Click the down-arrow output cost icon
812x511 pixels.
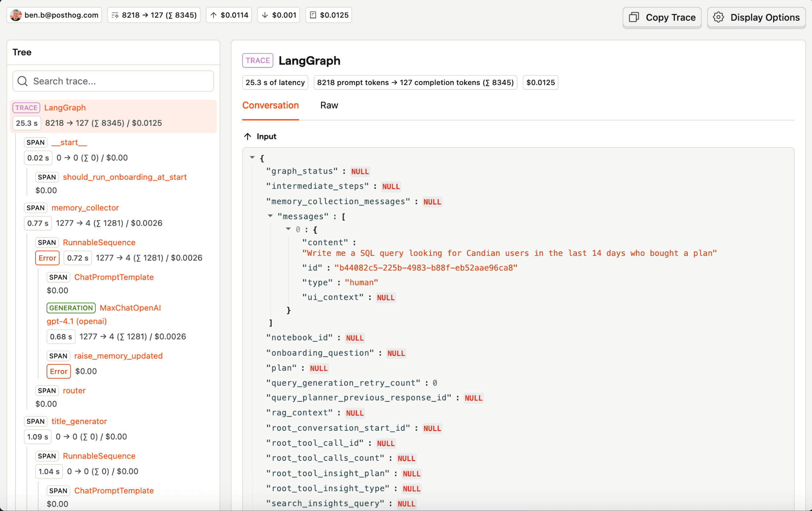coord(265,15)
